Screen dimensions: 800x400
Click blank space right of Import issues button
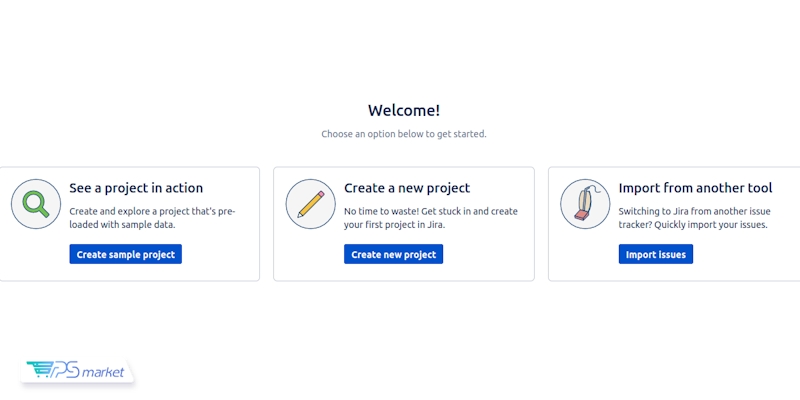(x=740, y=255)
